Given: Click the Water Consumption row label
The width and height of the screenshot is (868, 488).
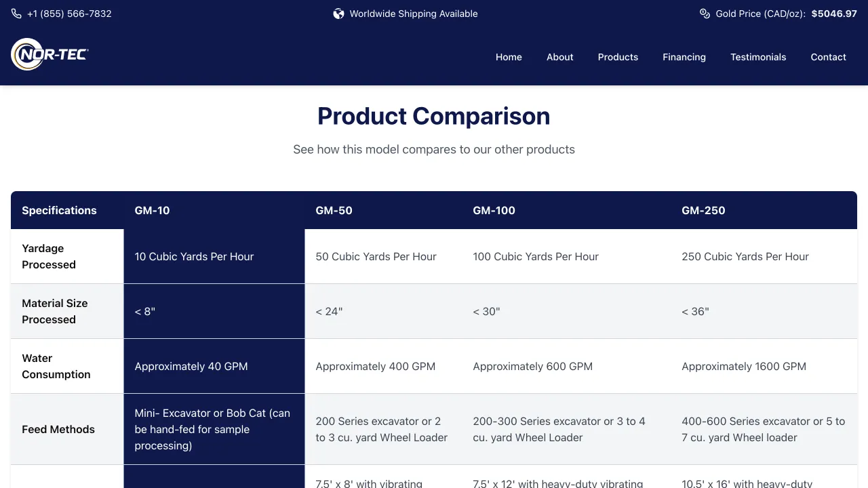Looking at the screenshot, I should pyautogui.click(x=56, y=366).
